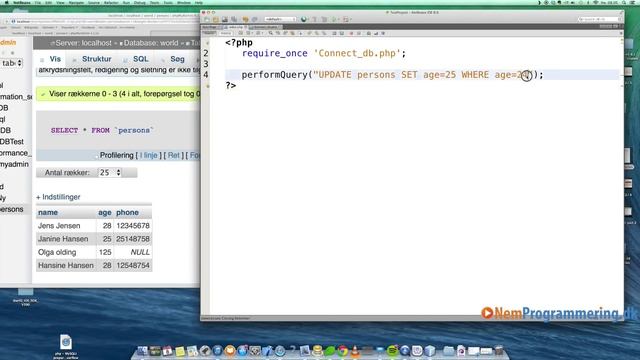Click the green Run Project icon in NetBeans

click(335, 19)
